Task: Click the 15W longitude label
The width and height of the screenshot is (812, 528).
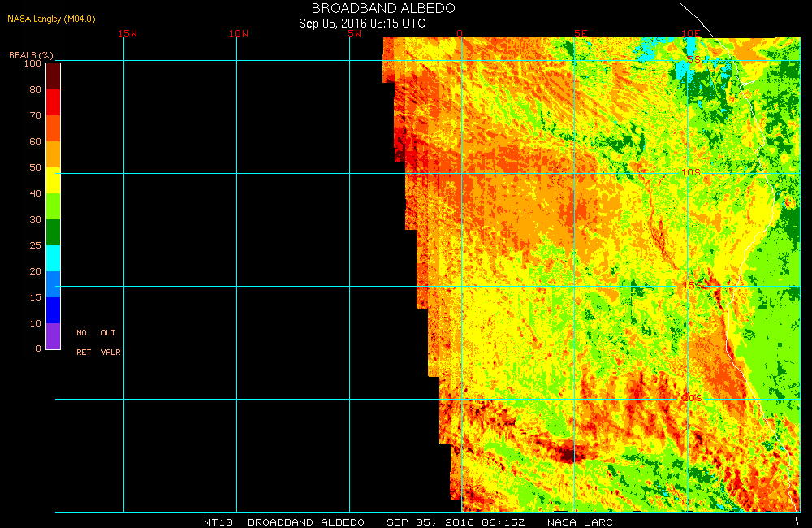Action: [127, 33]
